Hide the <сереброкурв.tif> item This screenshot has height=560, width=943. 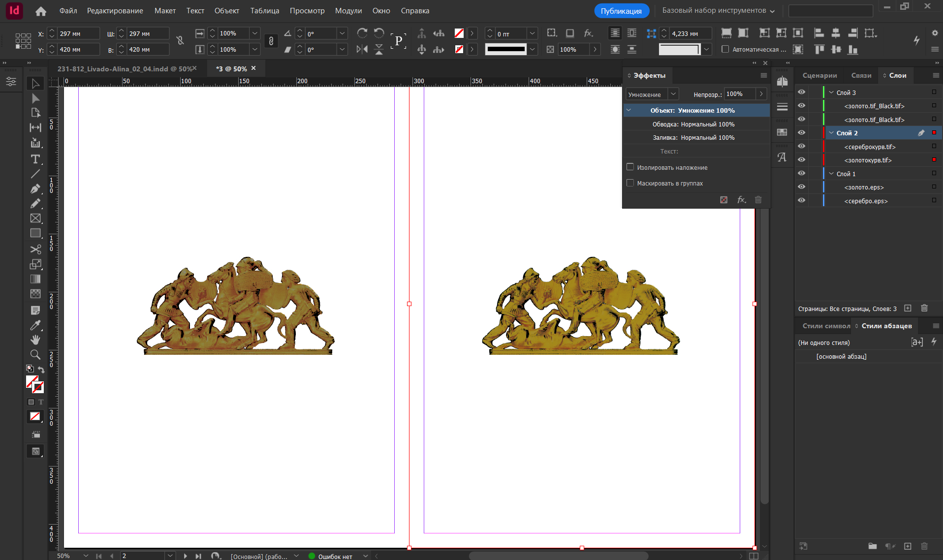click(x=802, y=147)
